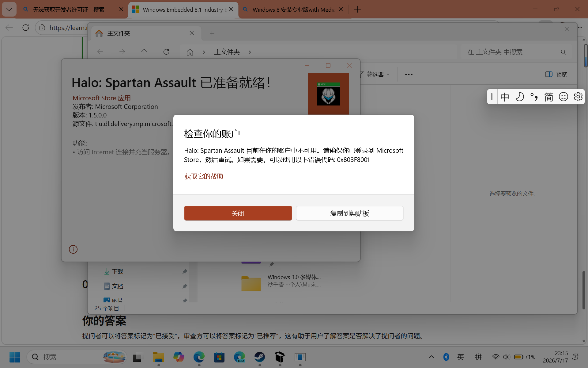This screenshot has height=368, width=588.
Task: Toggle the 预览 preview pane
Action: pos(556,74)
